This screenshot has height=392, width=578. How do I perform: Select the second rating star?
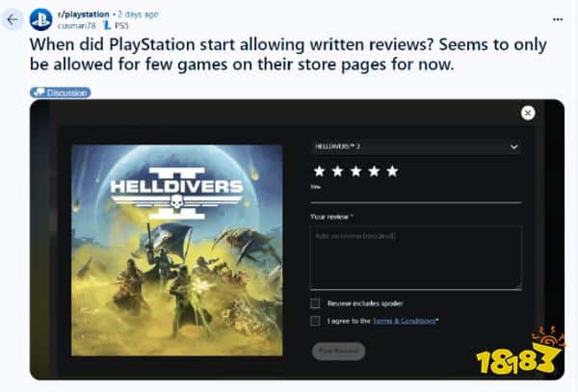coord(337,171)
